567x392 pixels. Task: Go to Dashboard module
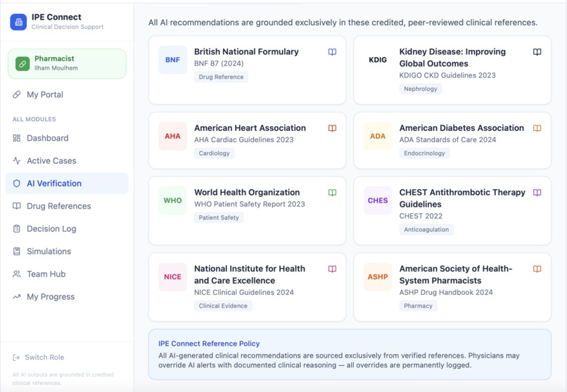[x=67, y=138]
